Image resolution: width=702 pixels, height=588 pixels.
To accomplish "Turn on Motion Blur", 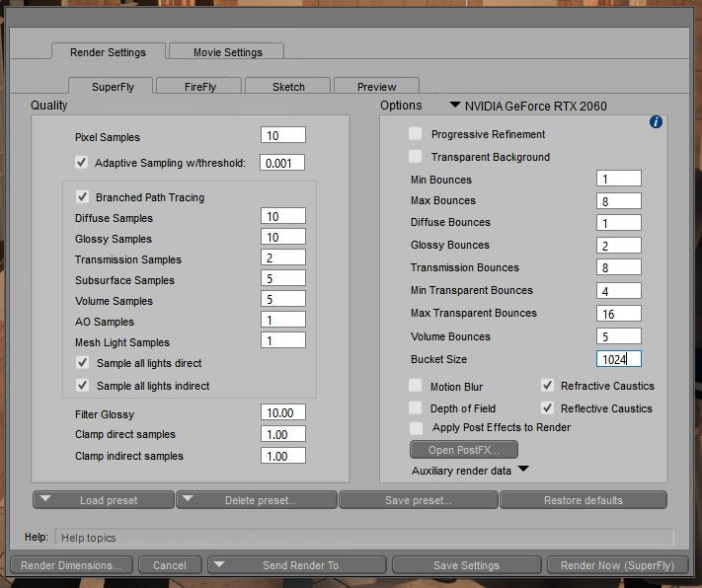I will click(416, 387).
